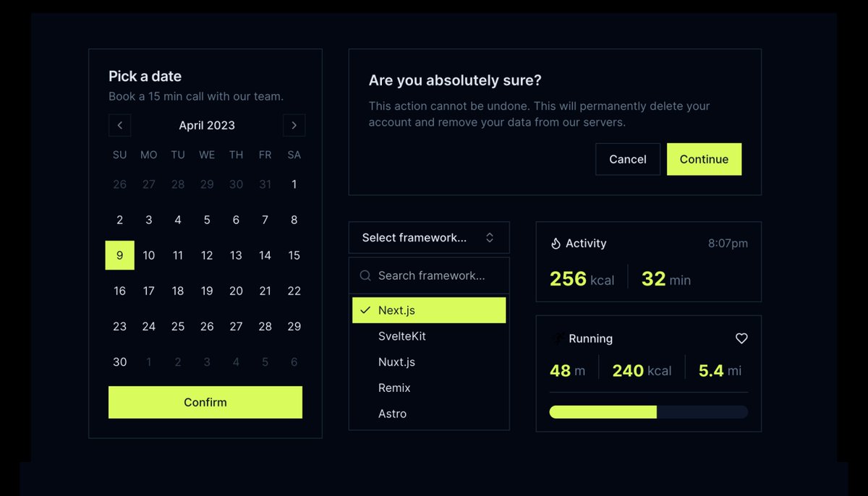This screenshot has width=868, height=496.
Task: Select April 4 in second calendar row
Action: 178,220
